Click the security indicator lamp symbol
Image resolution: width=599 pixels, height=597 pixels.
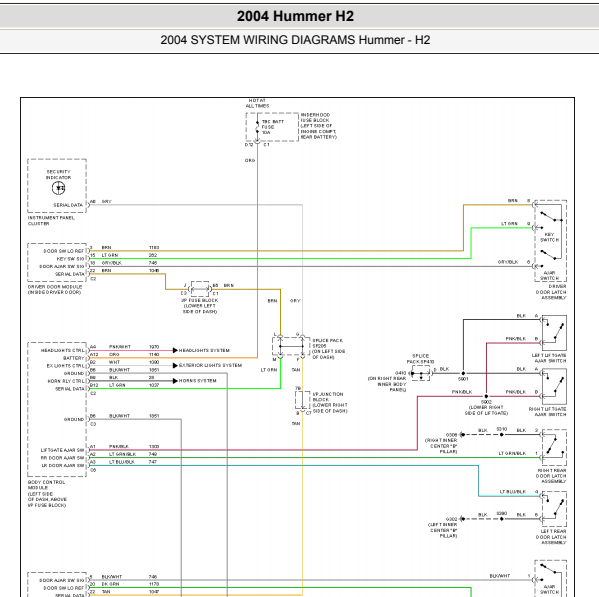58,188
